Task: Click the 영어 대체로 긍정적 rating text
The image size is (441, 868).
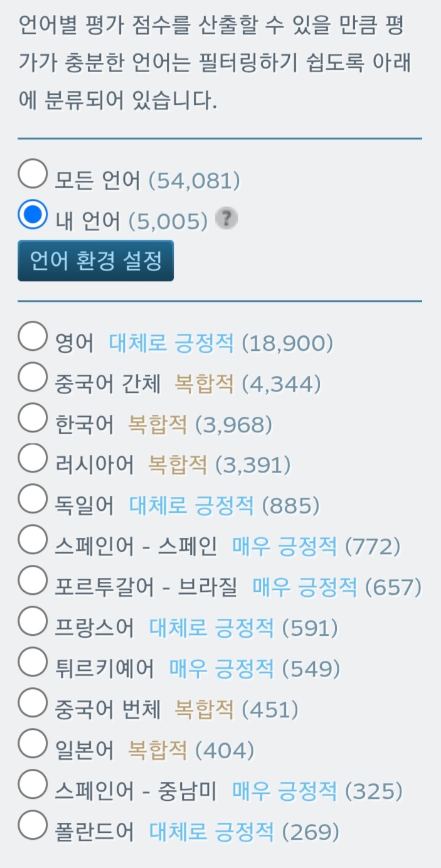Action: point(171,344)
